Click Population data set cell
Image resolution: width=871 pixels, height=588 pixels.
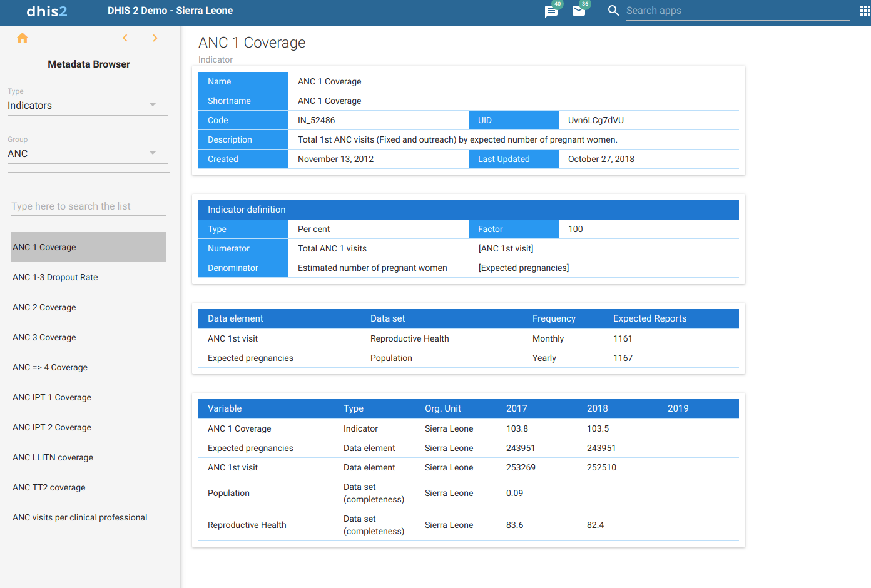coord(391,358)
